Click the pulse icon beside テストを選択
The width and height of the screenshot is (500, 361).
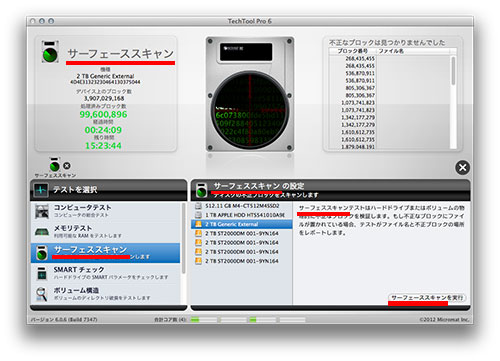(x=41, y=190)
